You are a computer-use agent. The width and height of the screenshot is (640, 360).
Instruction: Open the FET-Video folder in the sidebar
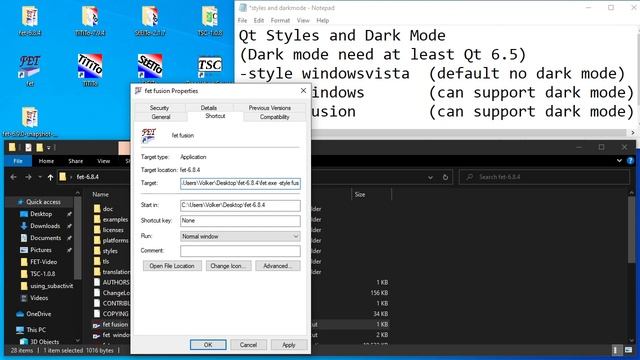click(x=43, y=262)
